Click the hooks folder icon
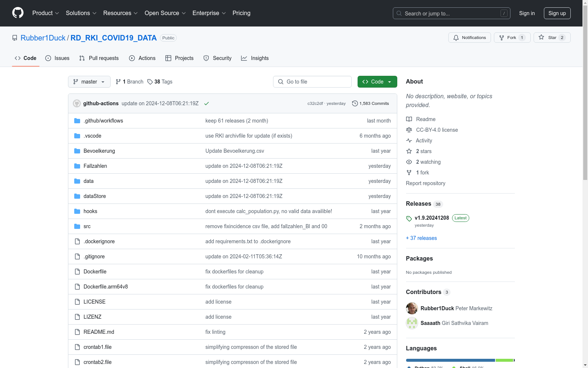The width and height of the screenshot is (588, 368). pos(77,211)
